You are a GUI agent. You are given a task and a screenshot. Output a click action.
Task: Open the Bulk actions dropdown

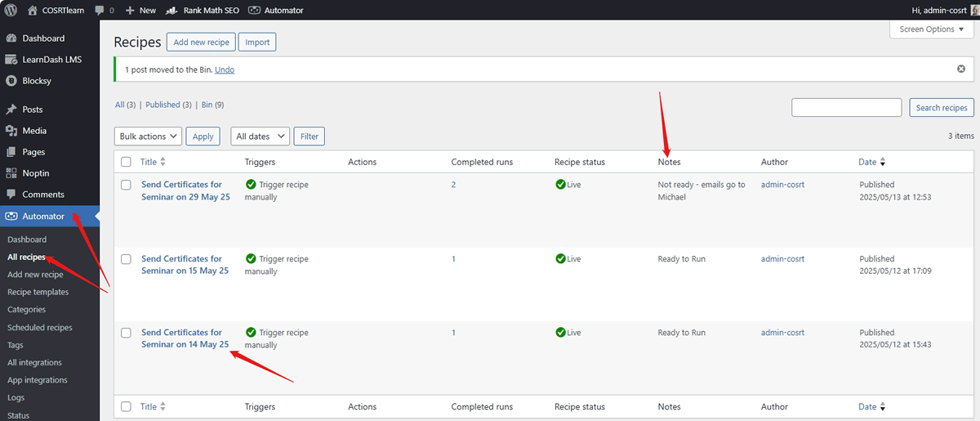tap(147, 137)
